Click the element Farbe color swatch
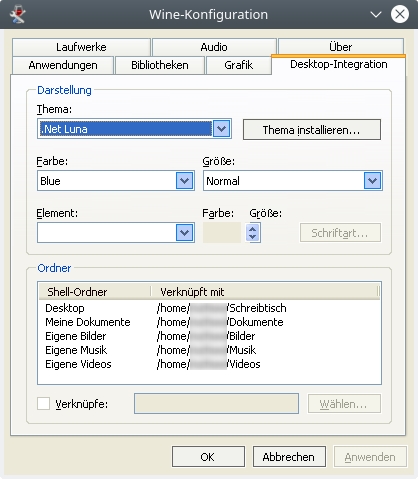The width and height of the screenshot is (418, 479). pyautogui.click(x=222, y=233)
